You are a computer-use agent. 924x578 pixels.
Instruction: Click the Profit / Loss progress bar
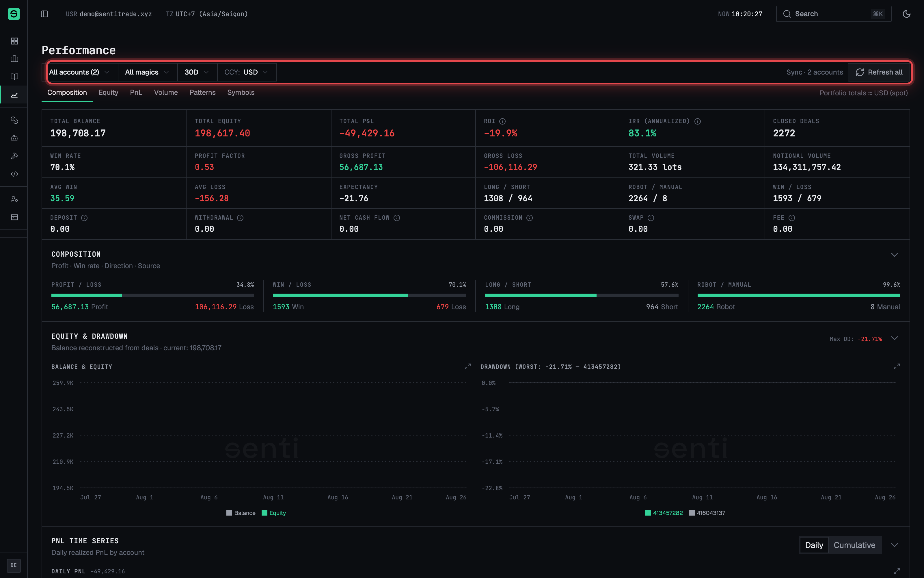[153, 295]
